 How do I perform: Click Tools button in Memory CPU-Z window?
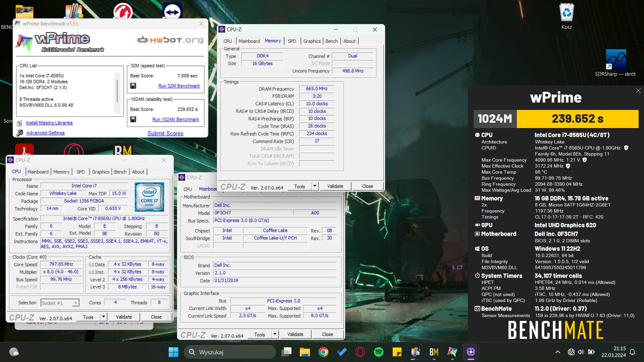(300, 186)
